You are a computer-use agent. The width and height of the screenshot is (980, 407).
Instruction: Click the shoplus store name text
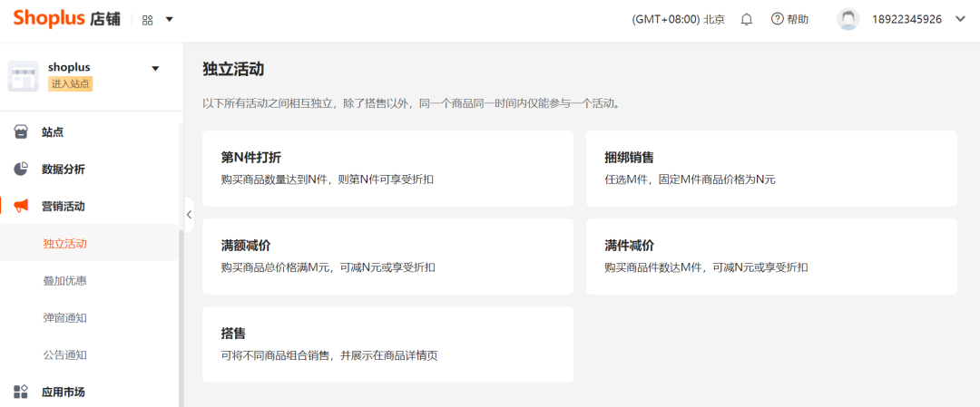(69, 67)
